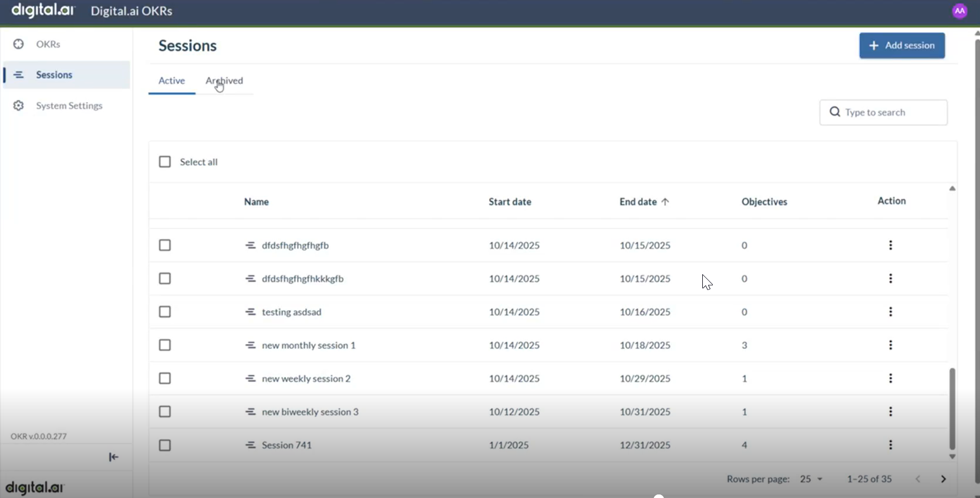Click the previous page arrow

(918, 479)
